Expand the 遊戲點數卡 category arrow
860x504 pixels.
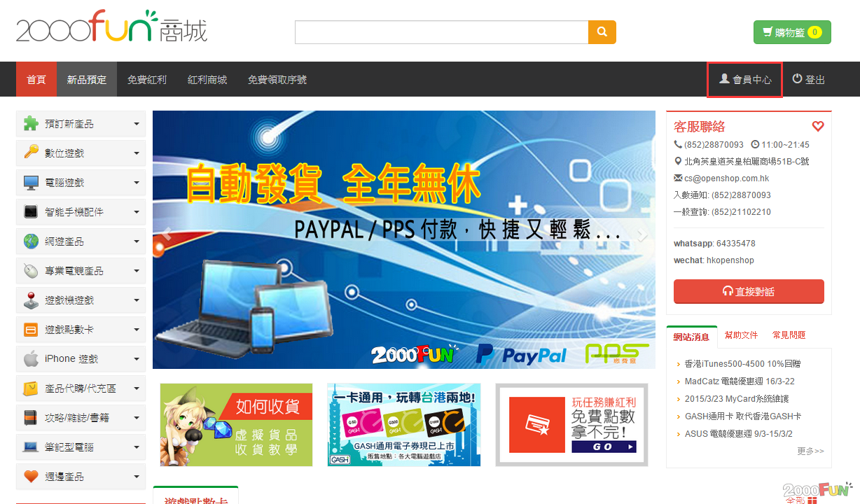[136, 330]
